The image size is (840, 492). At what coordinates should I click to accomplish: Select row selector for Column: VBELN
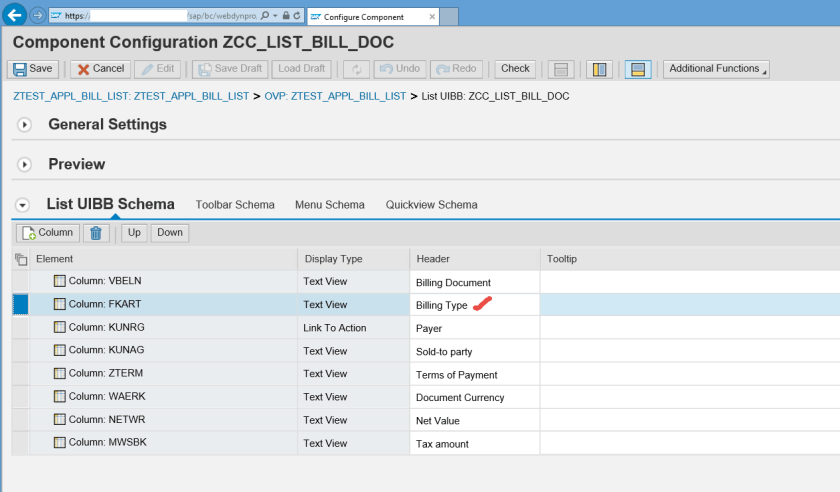point(20,281)
